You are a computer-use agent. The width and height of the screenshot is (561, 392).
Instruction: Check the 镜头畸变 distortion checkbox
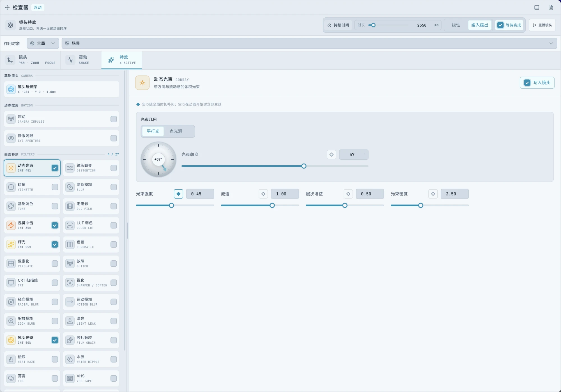(114, 168)
